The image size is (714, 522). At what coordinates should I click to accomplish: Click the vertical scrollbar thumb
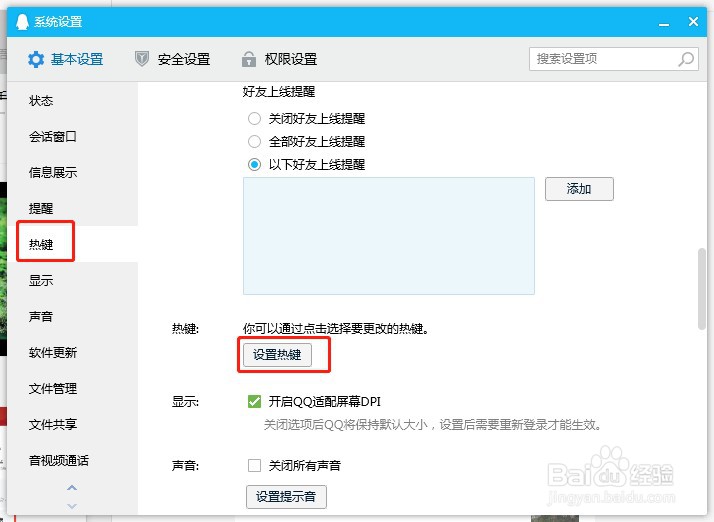(x=702, y=289)
